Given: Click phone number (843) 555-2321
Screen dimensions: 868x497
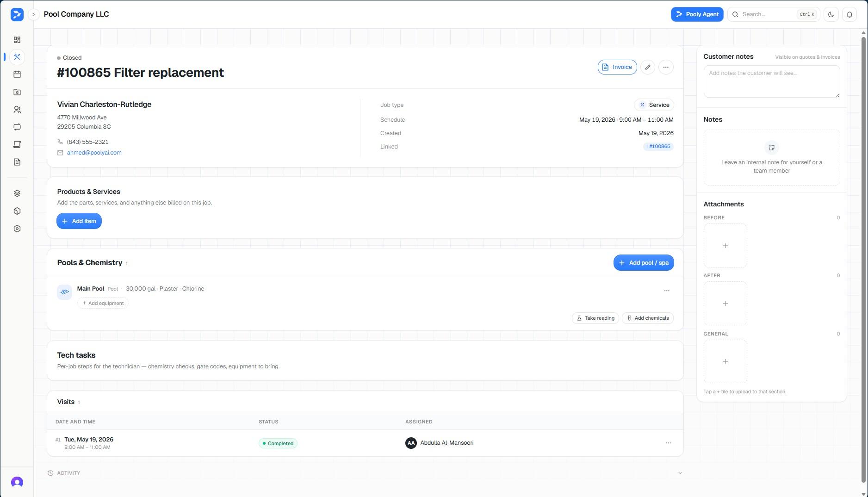Looking at the screenshot, I should point(87,142).
